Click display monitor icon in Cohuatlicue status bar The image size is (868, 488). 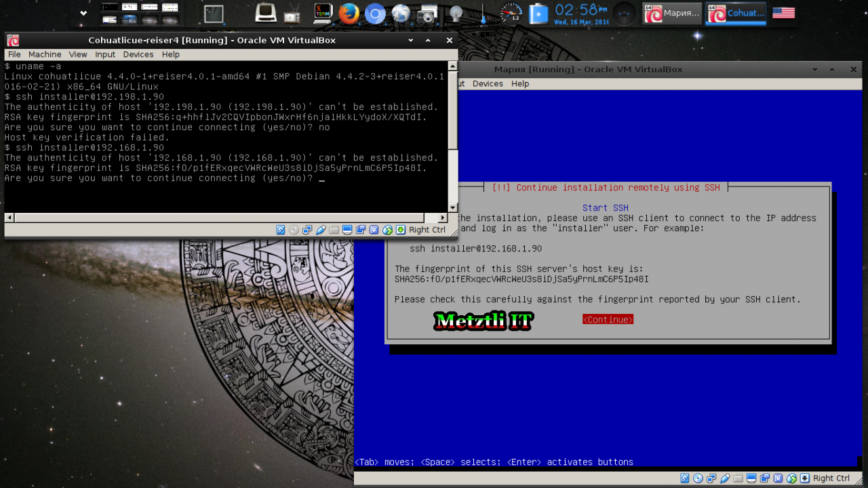pyautogui.click(x=347, y=230)
